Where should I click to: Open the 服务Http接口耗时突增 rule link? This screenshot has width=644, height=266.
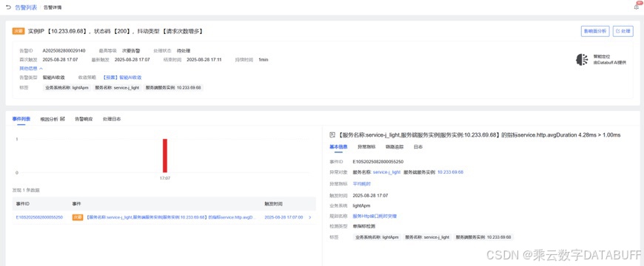(375, 216)
